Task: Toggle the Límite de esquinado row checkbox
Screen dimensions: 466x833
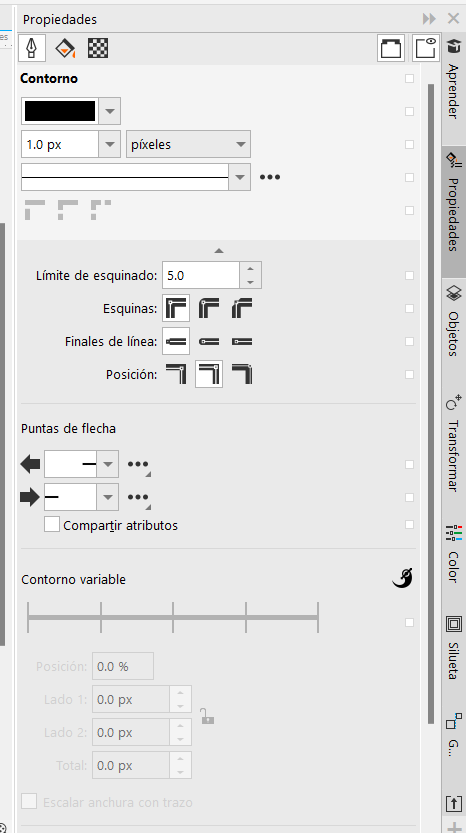Action: pyautogui.click(x=409, y=275)
